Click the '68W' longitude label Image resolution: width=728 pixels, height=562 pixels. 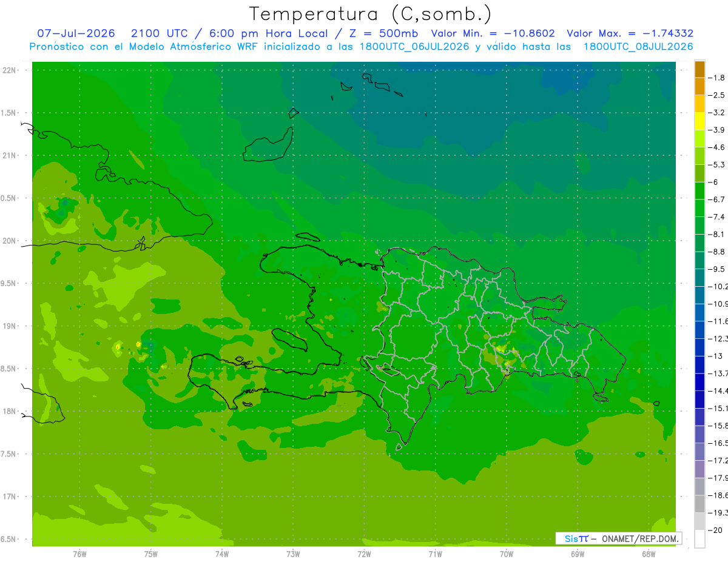pyautogui.click(x=649, y=554)
